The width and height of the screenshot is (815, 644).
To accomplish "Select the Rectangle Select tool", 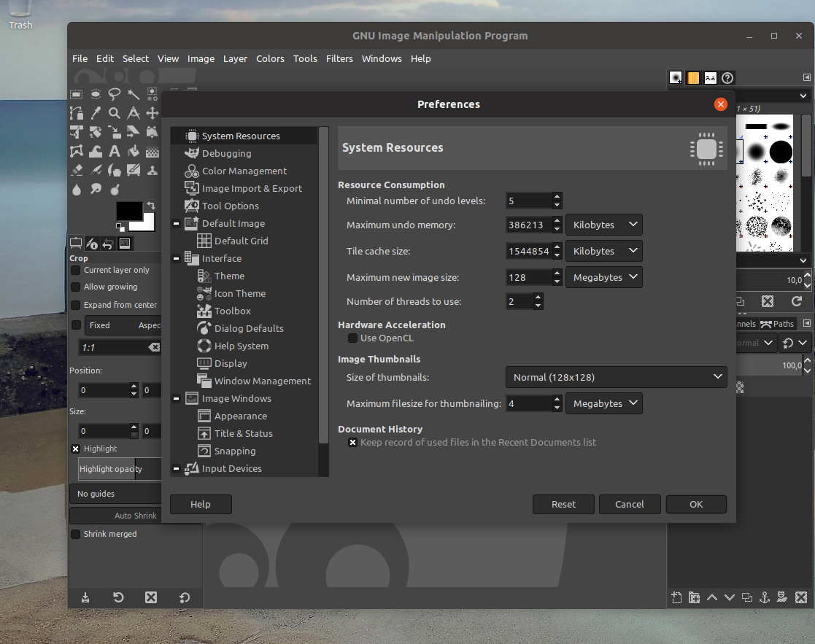I will click(x=77, y=95).
